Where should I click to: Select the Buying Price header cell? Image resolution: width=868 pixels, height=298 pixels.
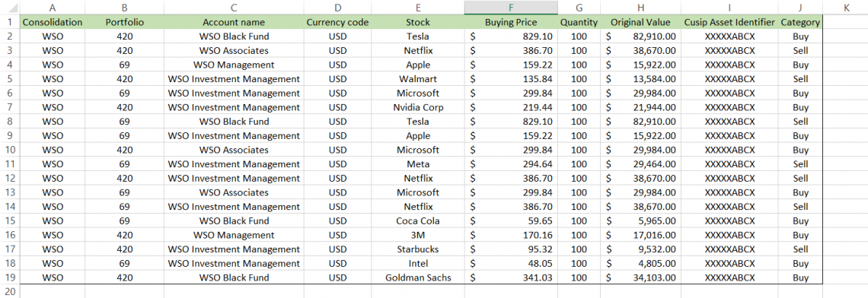click(511, 23)
